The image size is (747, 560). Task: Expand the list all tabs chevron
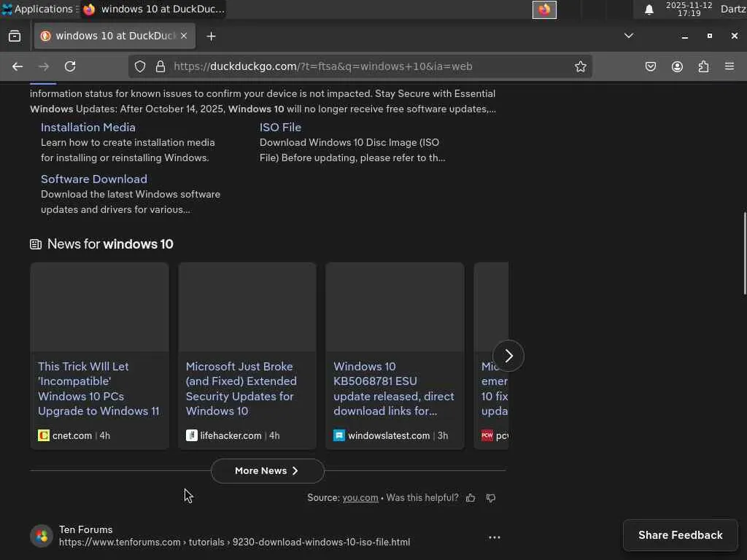point(629,36)
